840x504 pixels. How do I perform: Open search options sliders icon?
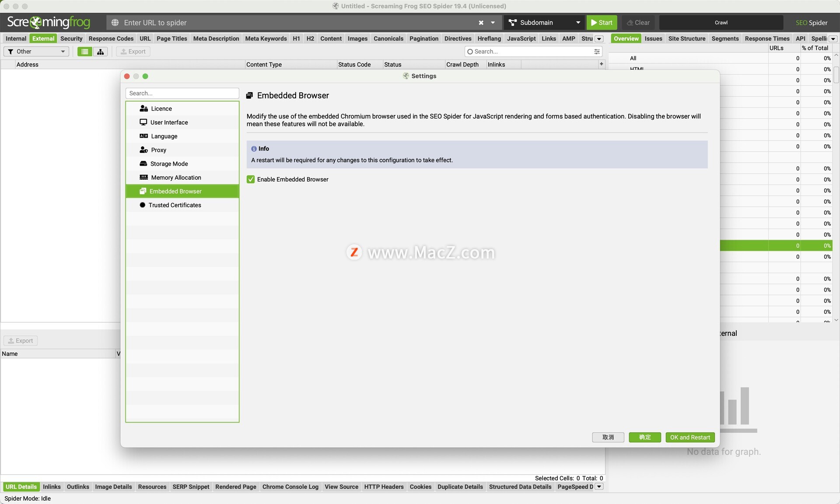coord(597,52)
